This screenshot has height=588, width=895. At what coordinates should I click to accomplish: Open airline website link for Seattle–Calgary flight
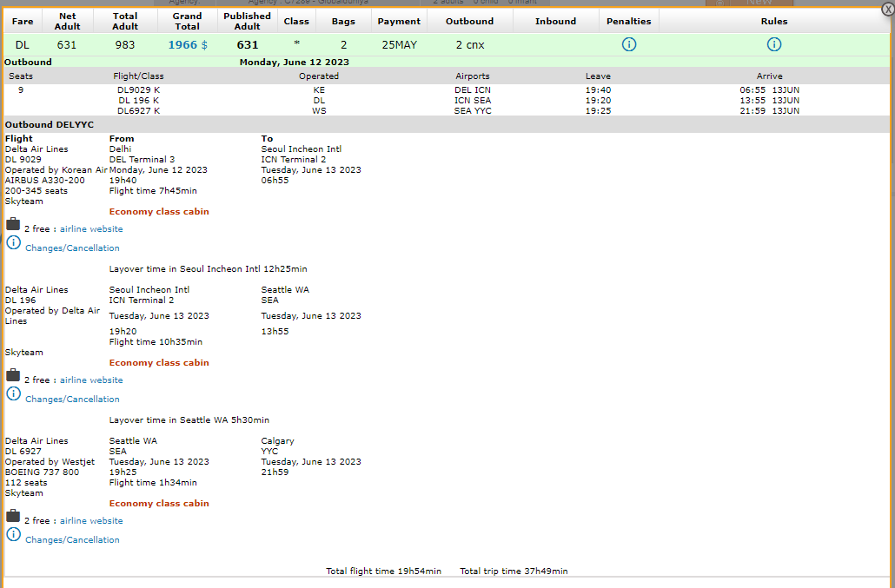[x=91, y=521]
